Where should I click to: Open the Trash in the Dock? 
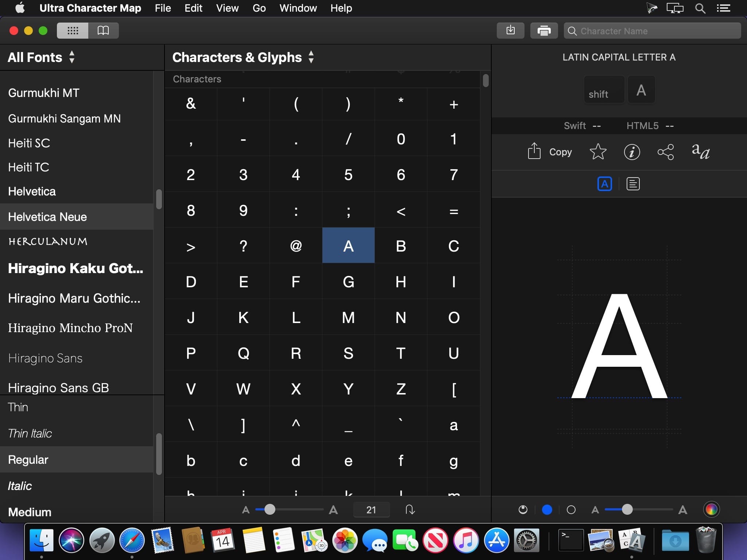click(x=706, y=540)
